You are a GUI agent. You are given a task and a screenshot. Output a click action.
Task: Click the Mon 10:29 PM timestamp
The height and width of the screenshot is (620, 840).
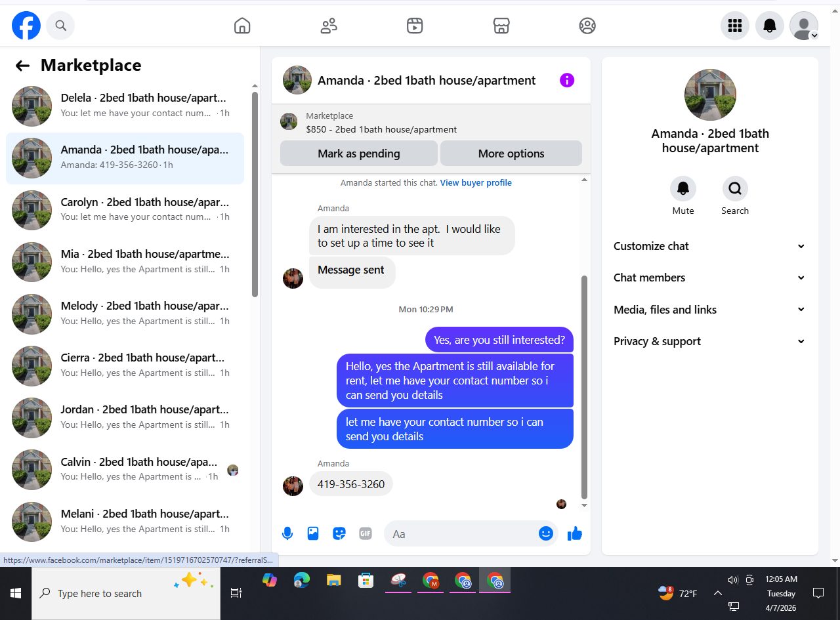coord(426,310)
